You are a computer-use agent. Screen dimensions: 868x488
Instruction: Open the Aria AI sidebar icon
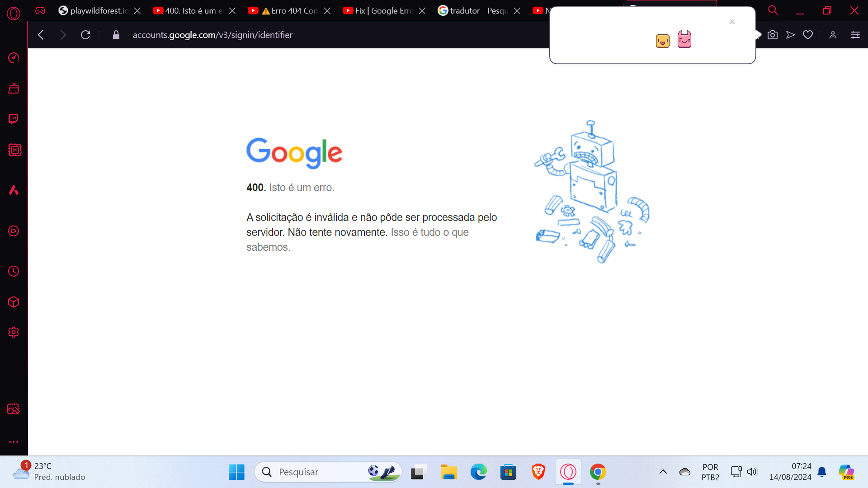[x=14, y=190]
